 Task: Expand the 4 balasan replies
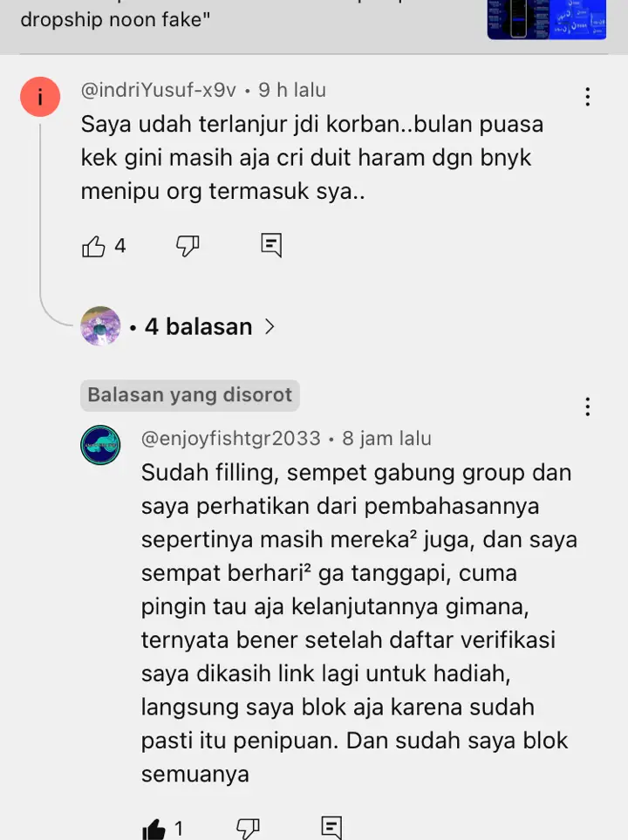point(198,327)
